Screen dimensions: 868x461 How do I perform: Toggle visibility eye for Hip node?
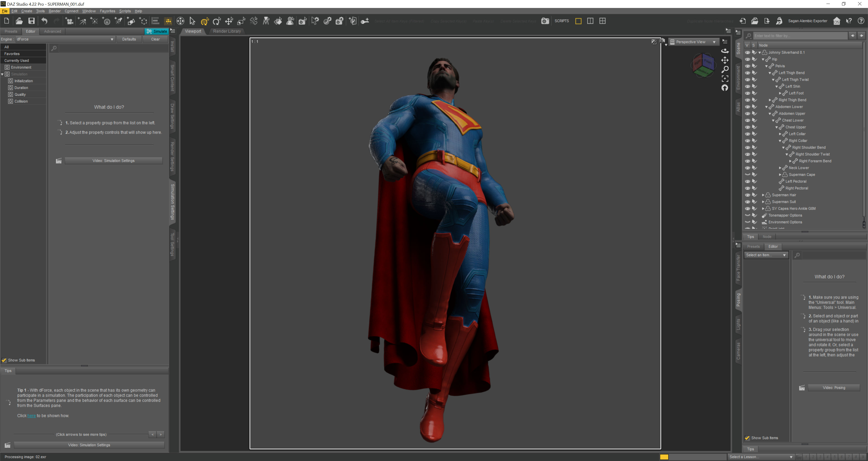click(x=747, y=59)
